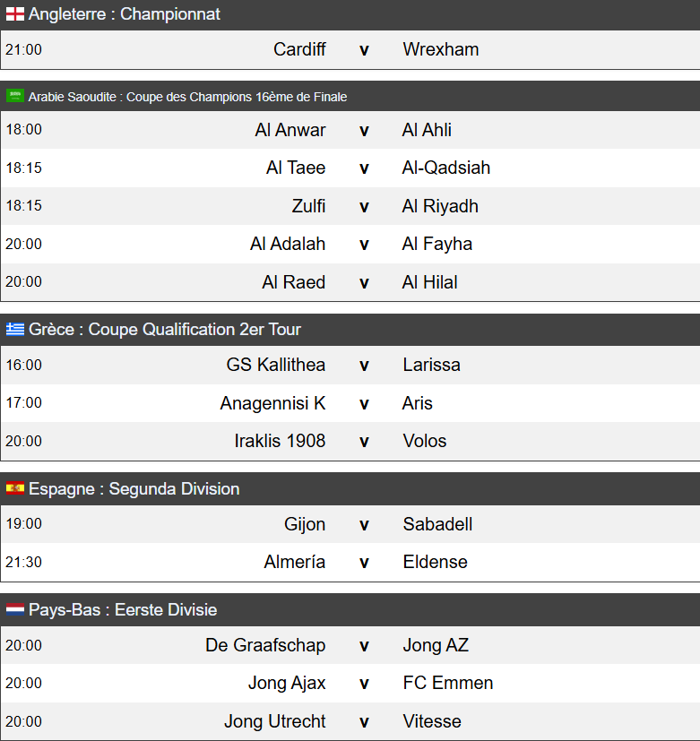Open Espagne Segunda Division league header
The image size is (700, 741).
click(350, 488)
